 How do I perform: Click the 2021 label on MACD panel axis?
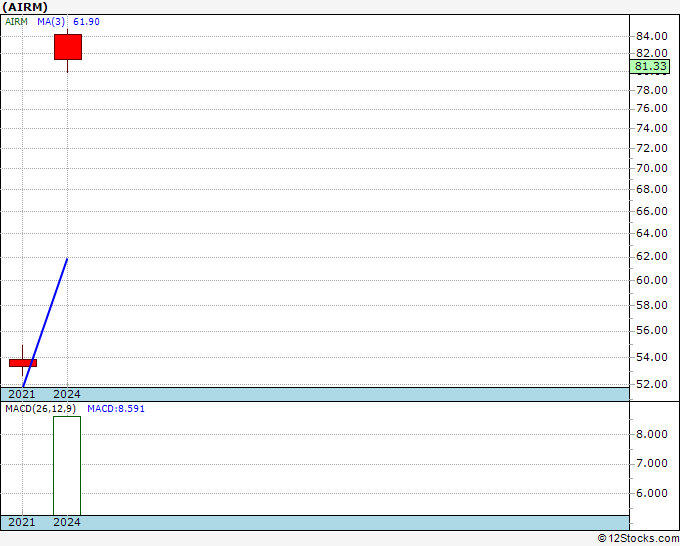click(22, 522)
